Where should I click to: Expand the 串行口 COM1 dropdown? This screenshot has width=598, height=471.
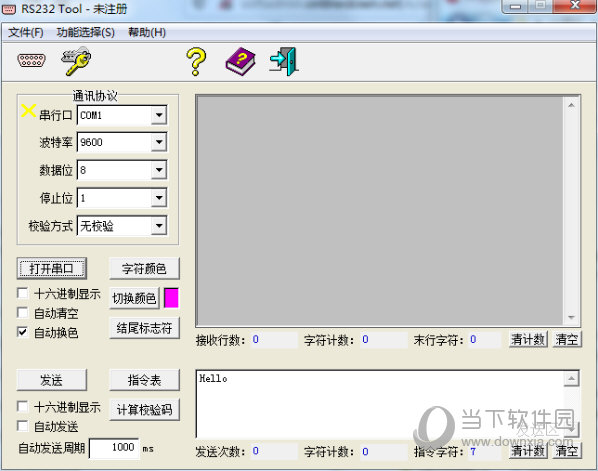(159, 115)
